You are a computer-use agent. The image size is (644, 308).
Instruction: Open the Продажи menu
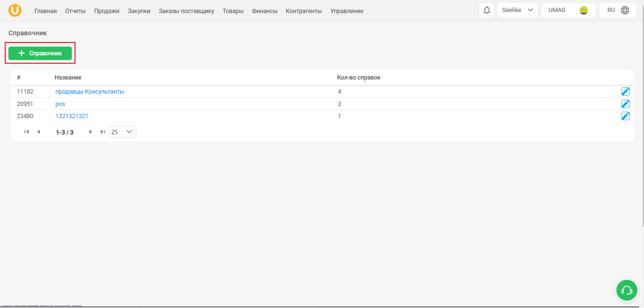pos(106,11)
